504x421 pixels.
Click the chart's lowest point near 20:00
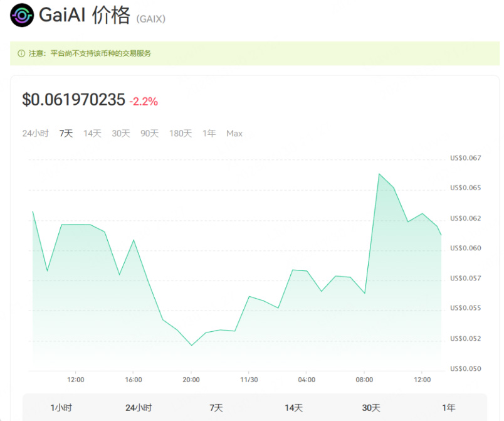coord(191,345)
